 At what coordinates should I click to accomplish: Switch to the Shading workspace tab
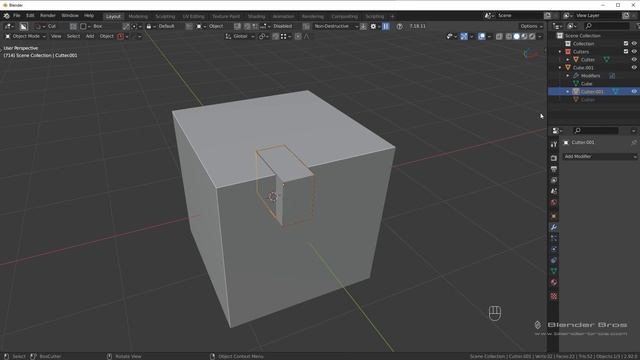point(257,16)
